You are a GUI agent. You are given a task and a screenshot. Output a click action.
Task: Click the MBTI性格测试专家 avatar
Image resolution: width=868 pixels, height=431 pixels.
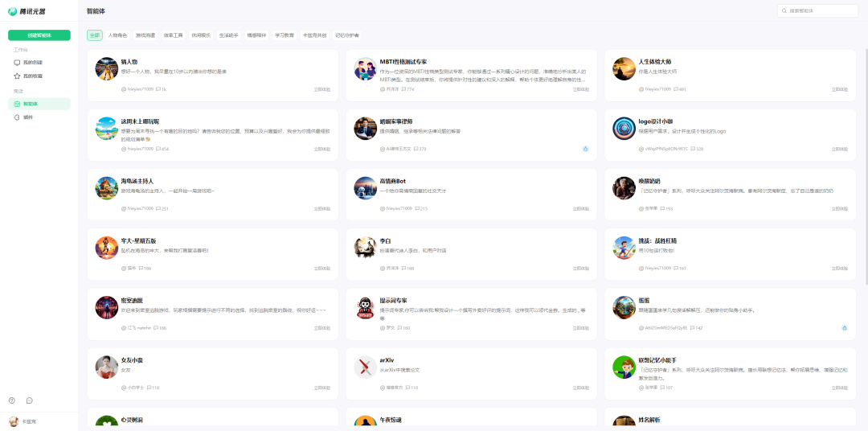[366, 68]
